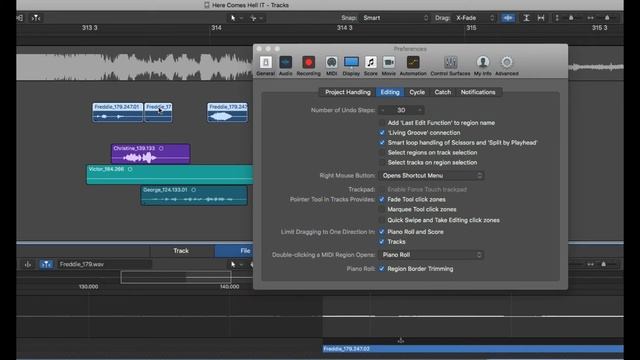Image resolution: width=640 pixels, height=360 pixels.
Task: Switch to Catch tab
Action: (442, 92)
